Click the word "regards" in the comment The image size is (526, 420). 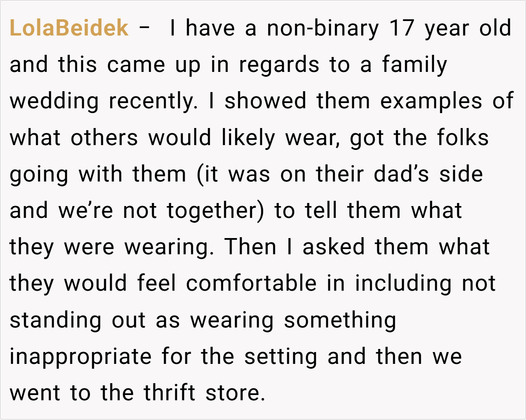280,65
